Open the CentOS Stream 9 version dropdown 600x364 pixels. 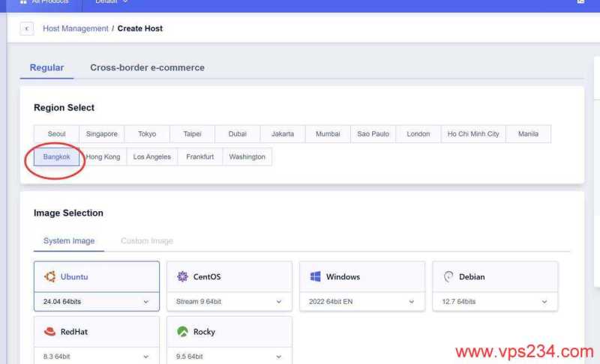(278, 302)
